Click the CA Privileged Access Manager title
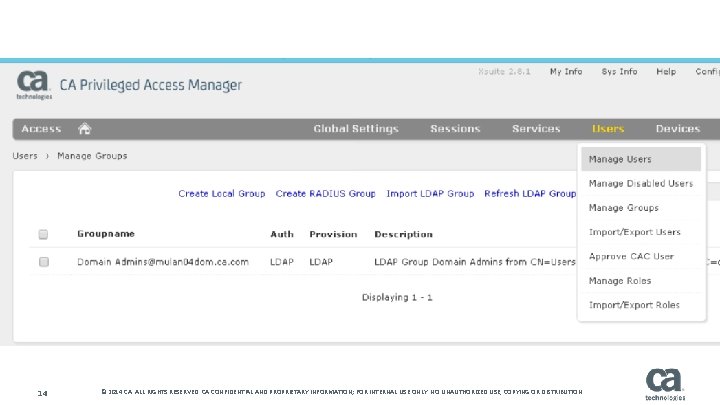Viewport: 720px width, 405px height. 151,85
